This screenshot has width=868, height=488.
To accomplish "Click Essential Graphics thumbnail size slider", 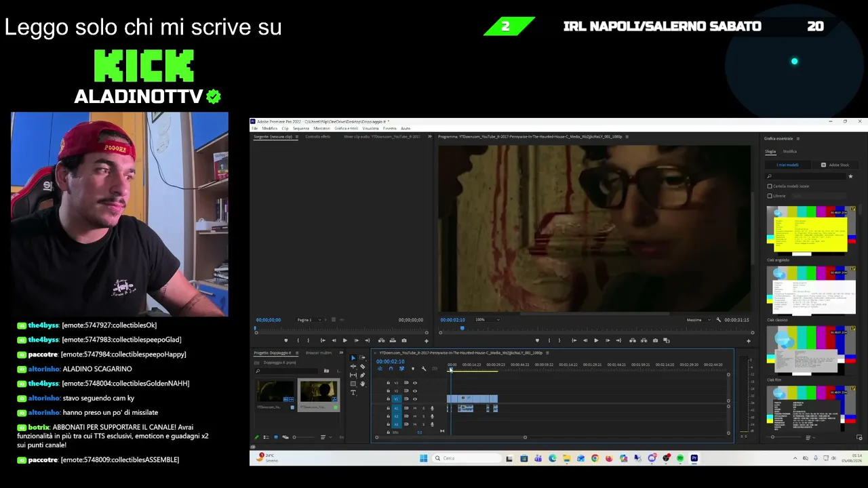I will pos(772,437).
